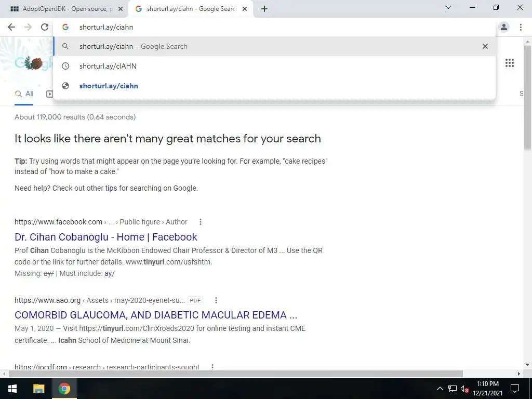Close the AdoptOpenJDK tab
This screenshot has height=399, width=532.
pos(121,9)
